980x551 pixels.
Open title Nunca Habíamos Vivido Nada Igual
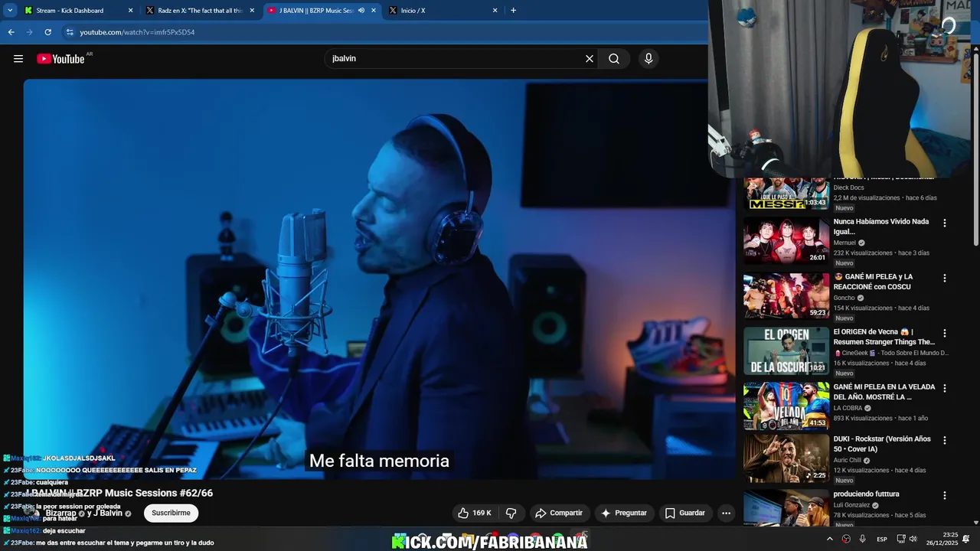click(x=881, y=227)
